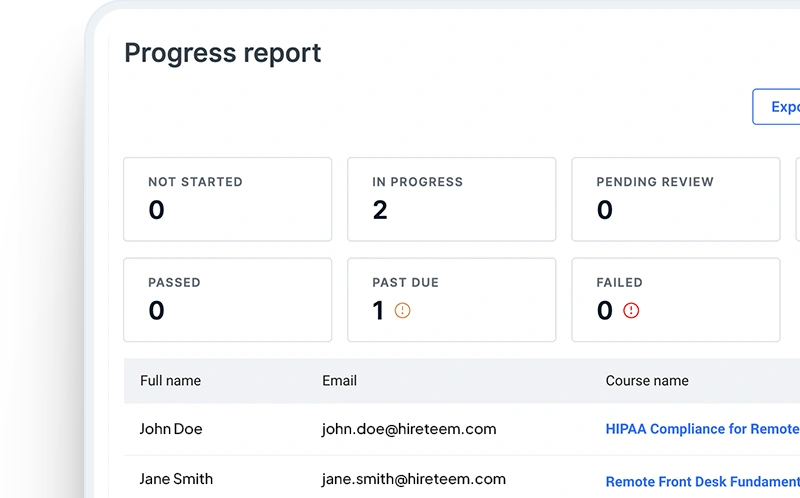Open the HIPAA Compliance course link
Image resolution: width=800 pixels, height=498 pixels.
tap(702, 429)
